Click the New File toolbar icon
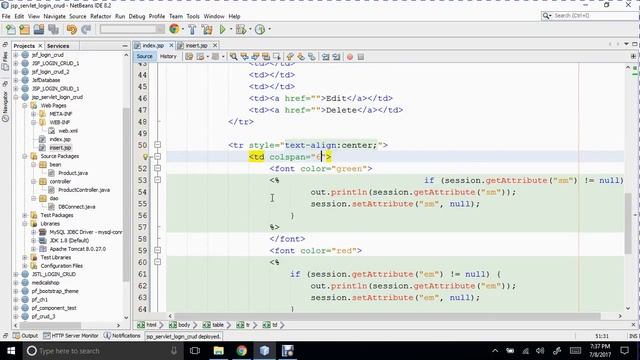 [x=11, y=29]
